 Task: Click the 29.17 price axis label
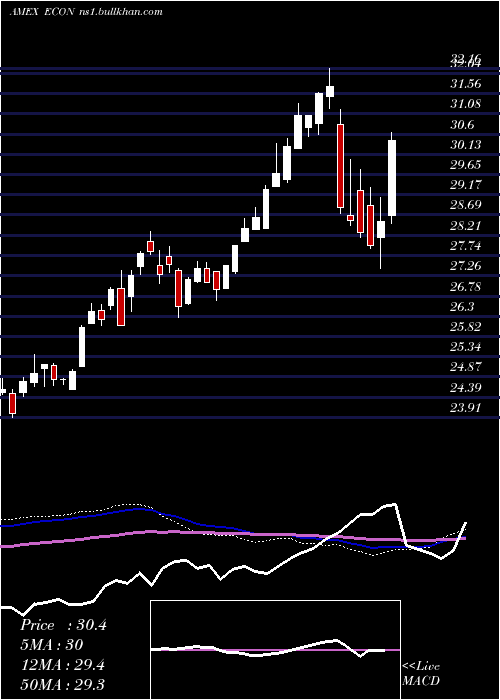[466, 185]
